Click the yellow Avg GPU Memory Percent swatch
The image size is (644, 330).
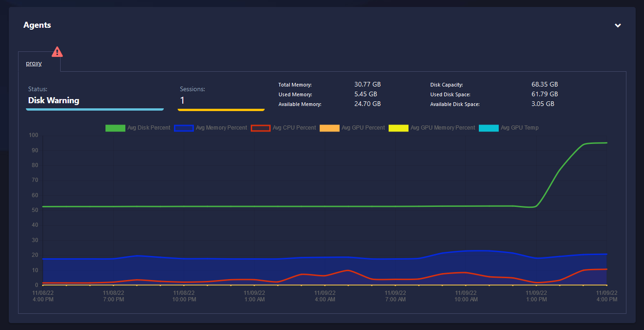pyautogui.click(x=398, y=128)
